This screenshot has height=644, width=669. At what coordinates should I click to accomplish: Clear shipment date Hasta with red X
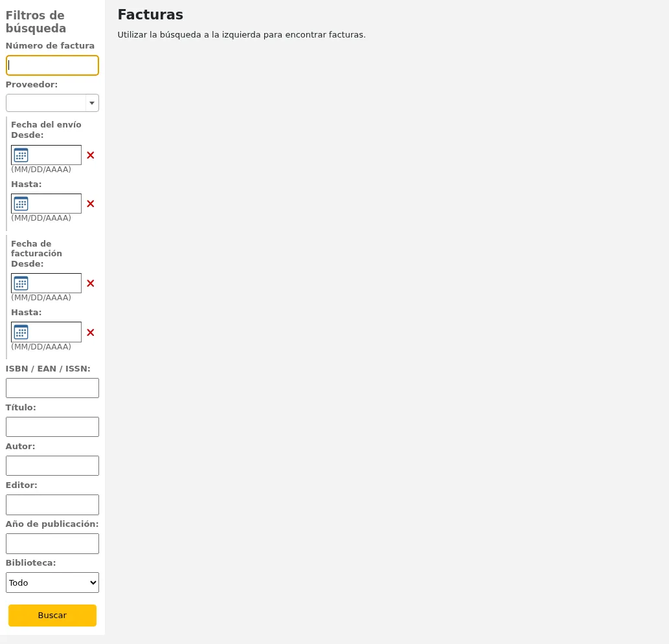pos(91,204)
